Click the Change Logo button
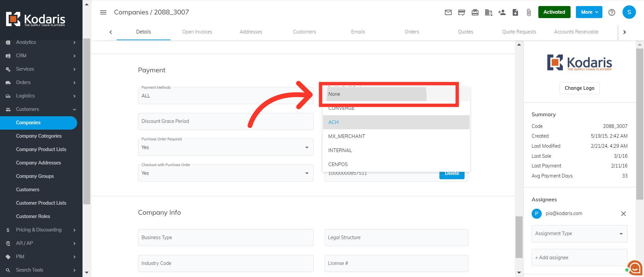This screenshot has height=277, width=644. click(x=579, y=88)
